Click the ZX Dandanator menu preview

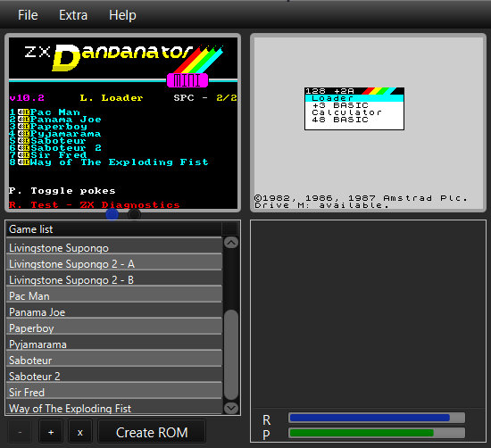123,123
